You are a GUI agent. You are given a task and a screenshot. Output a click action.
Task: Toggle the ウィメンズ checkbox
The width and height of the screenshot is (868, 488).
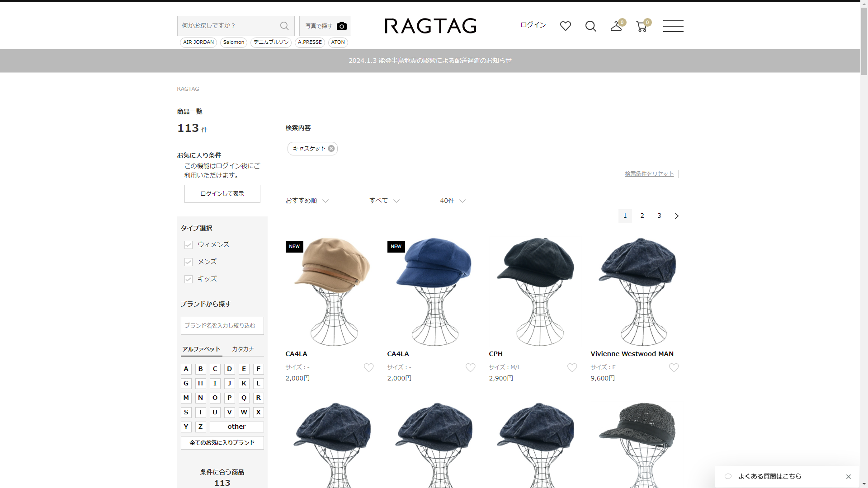[x=189, y=245]
